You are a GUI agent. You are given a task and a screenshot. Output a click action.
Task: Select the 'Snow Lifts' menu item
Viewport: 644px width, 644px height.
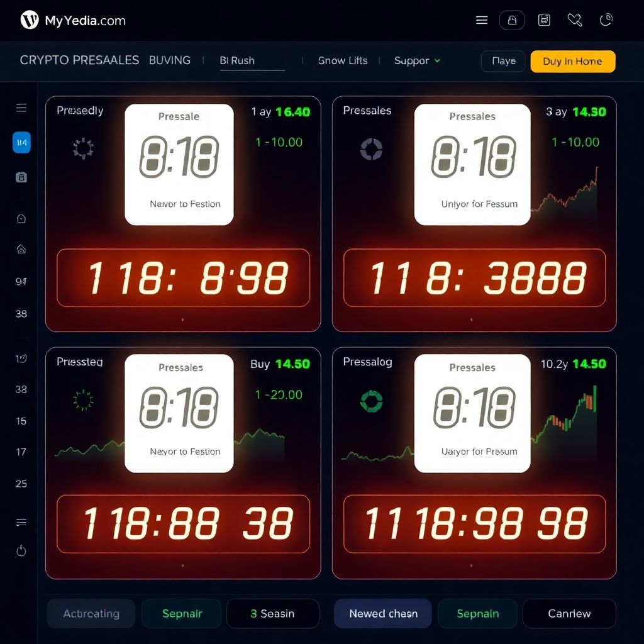pyautogui.click(x=342, y=60)
